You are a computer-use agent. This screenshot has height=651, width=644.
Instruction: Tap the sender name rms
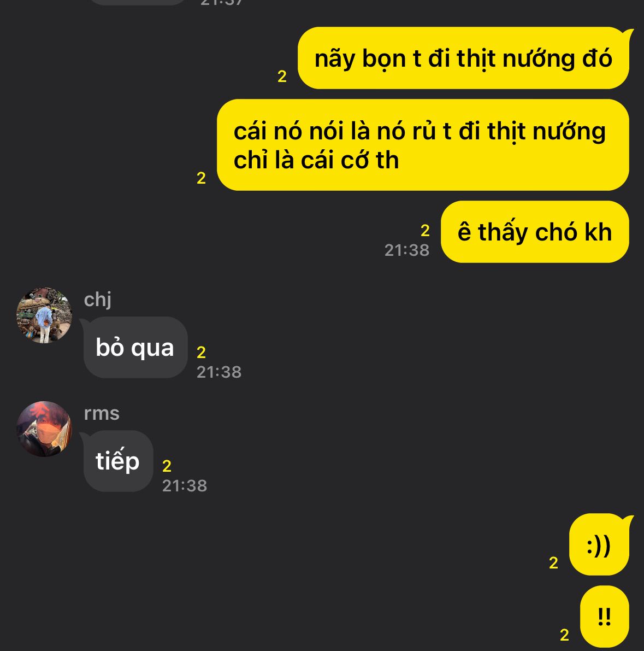coord(102,413)
